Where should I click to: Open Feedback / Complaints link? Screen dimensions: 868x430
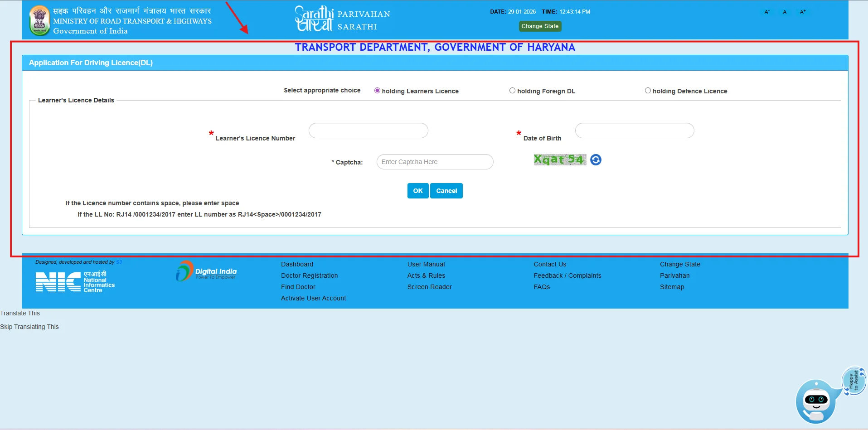(567, 275)
